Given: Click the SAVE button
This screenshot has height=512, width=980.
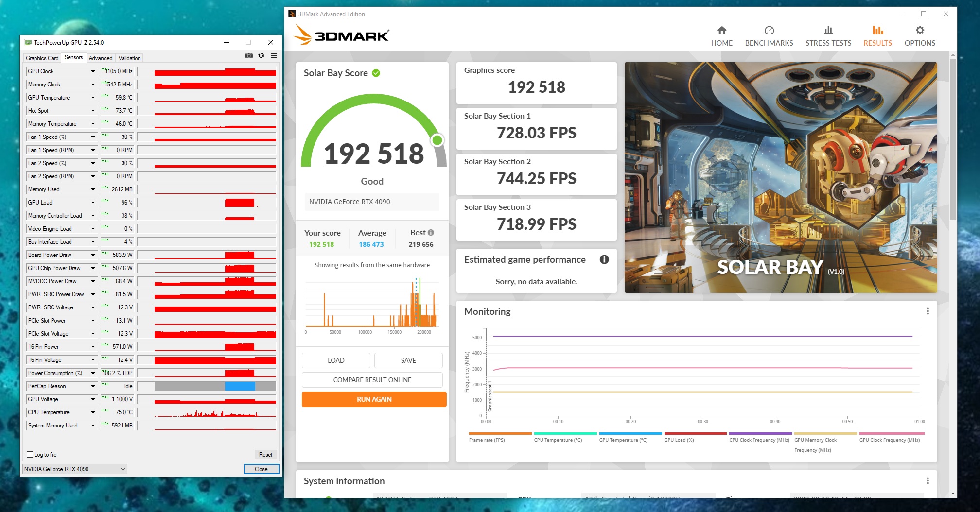Looking at the screenshot, I should [408, 360].
